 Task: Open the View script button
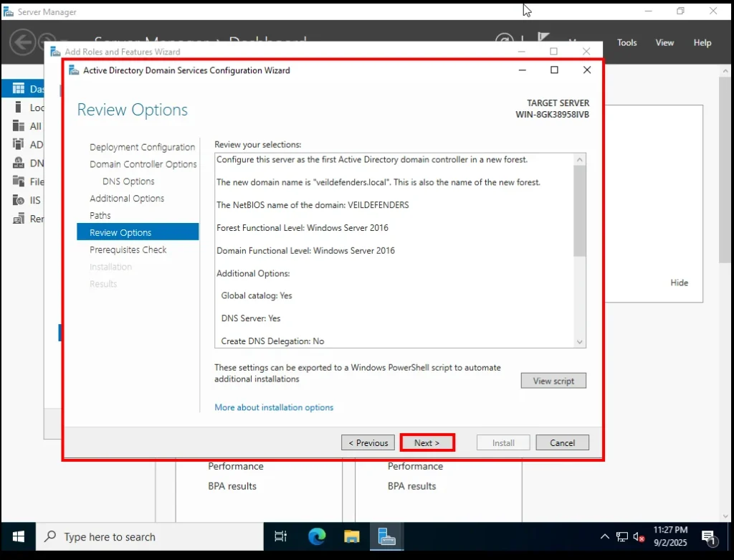tap(553, 381)
